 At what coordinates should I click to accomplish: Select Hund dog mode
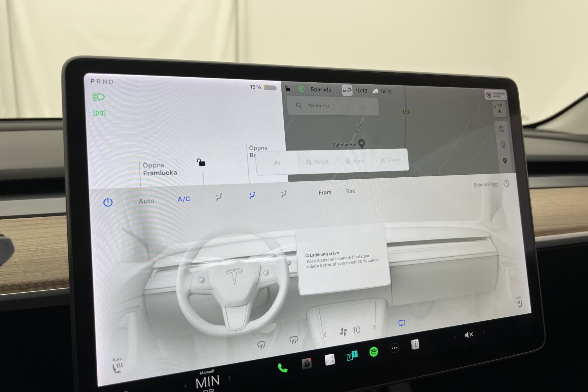click(x=355, y=161)
